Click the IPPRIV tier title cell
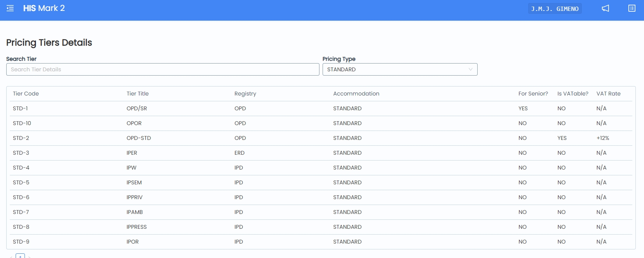The width and height of the screenshot is (644, 258). [x=134, y=197]
